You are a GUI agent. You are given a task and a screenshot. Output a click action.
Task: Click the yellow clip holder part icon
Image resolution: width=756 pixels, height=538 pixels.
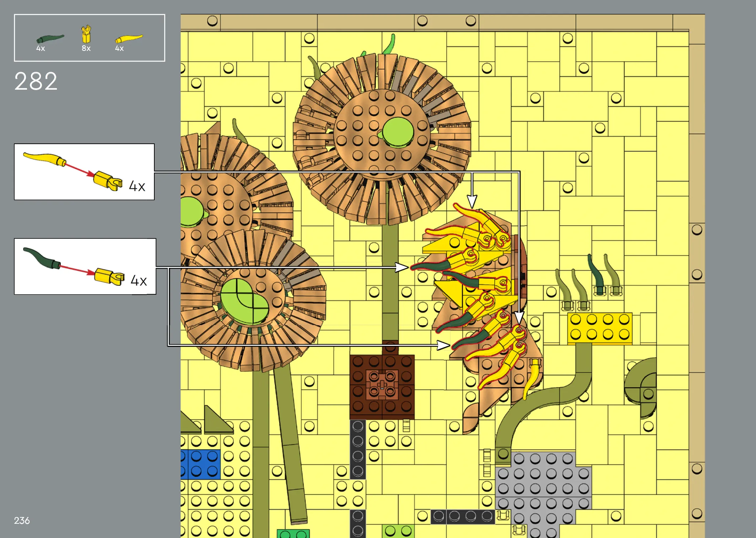[86, 34]
